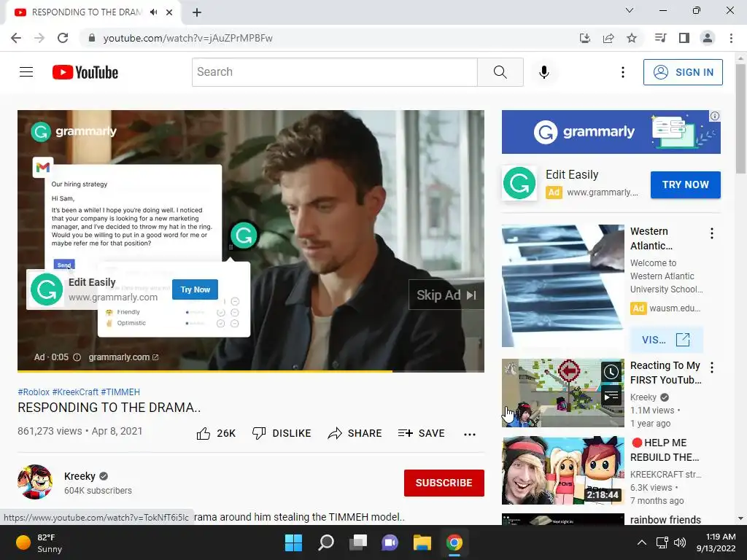Image resolution: width=747 pixels, height=560 pixels.
Task: Open File Explorer from taskbar
Action: [422, 542]
